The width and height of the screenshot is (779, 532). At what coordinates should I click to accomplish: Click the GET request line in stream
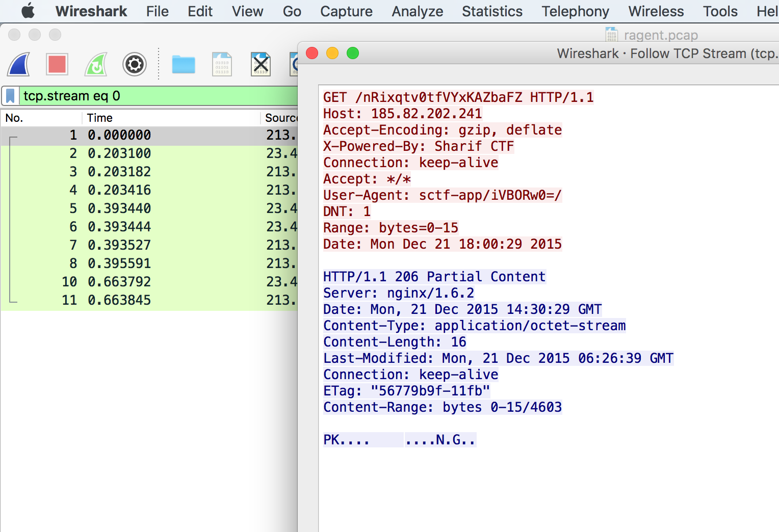click(x=458, y=97)
